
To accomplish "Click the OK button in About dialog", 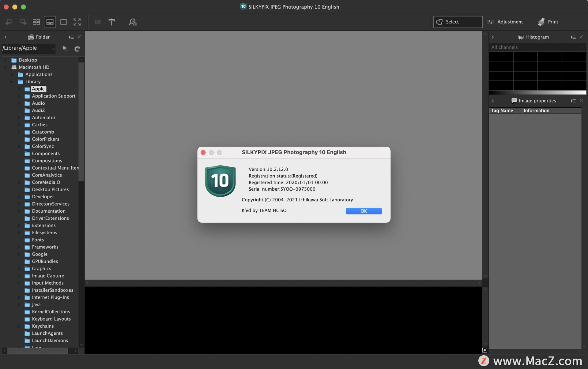I will (x=364, y=211).
